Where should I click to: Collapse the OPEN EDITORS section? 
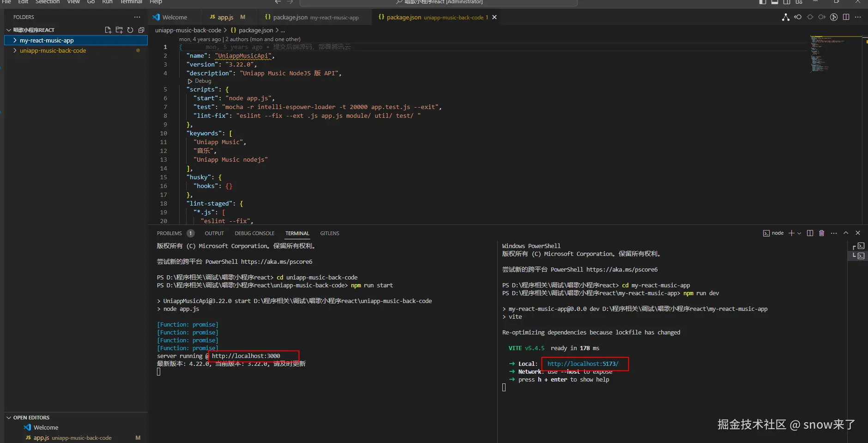pos(9,418)
